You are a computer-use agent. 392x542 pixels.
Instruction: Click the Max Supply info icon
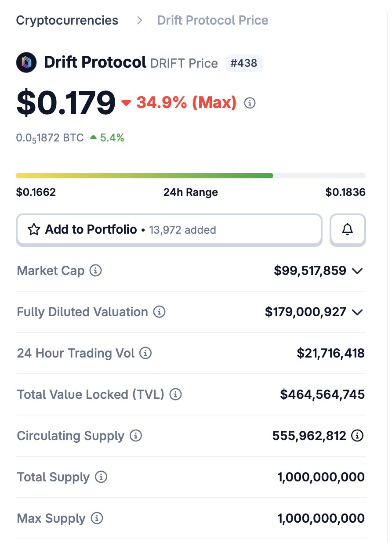[97, 518]
